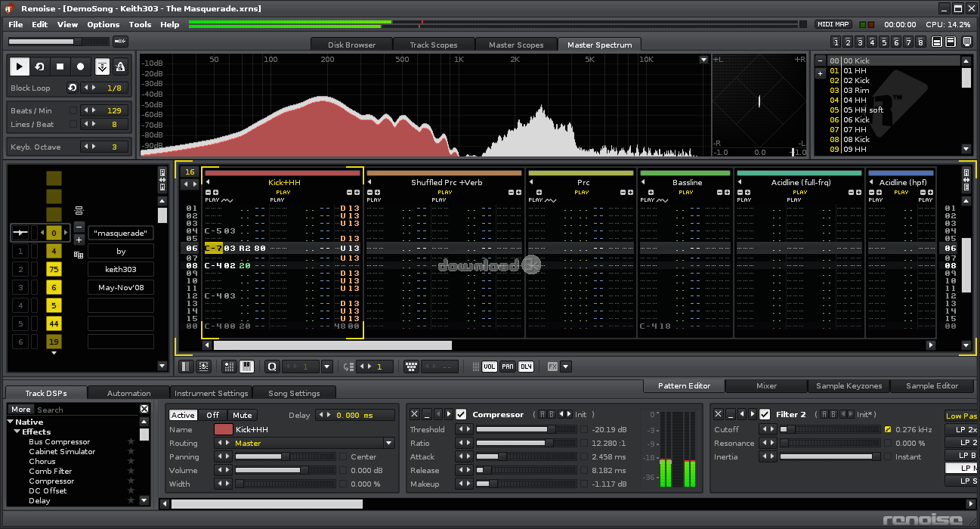Open the File menu
The width and height of the screenshot is (980, 529).
coord(15,24)
